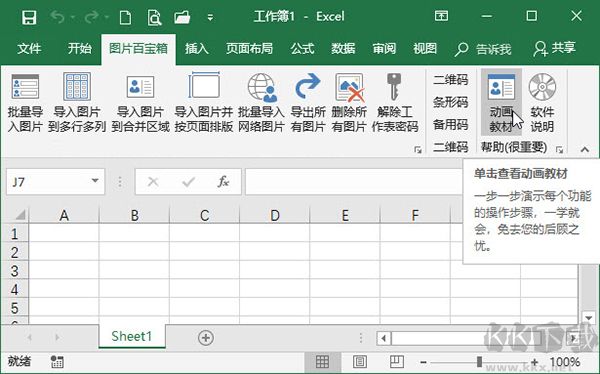Open the Name Box dropdown arrow
The width and height of the screenshot is (600, 374).
click(95, 181)
